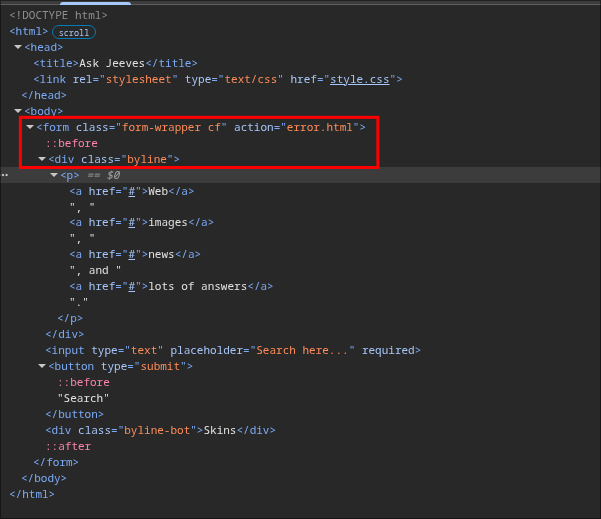Select the form's ::before pseudo-element
The image size is (601, 519).
(x=72, y=143)
